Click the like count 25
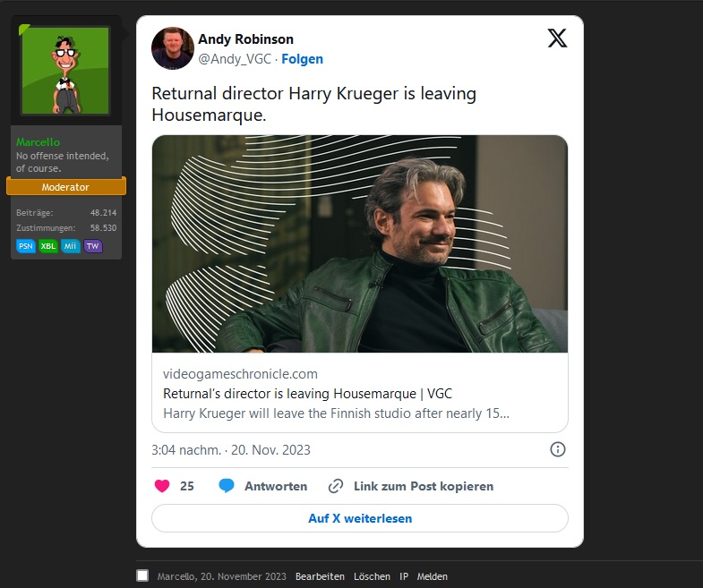 click(x=187, y=486)
